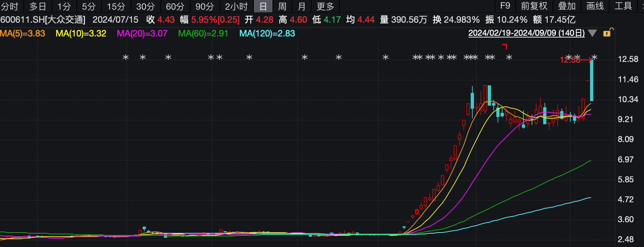Select the 60分 period tab

175,6
